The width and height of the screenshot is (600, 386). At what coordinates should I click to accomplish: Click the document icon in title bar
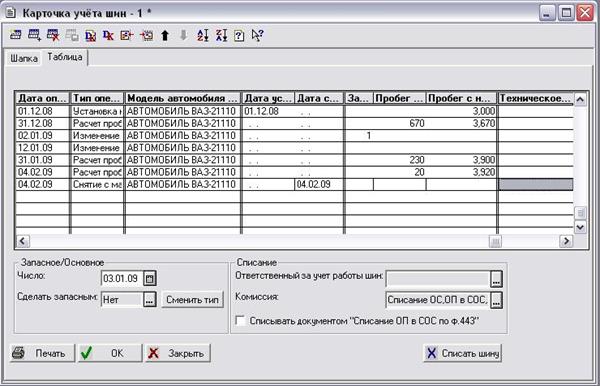click(10, 13)
